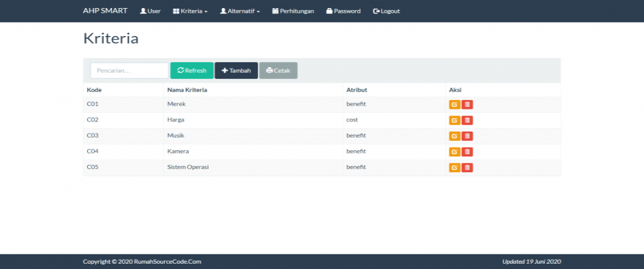Delete the Kamera criteria row
The width and height of the screenshot is (644, 269).
(467, 152)
